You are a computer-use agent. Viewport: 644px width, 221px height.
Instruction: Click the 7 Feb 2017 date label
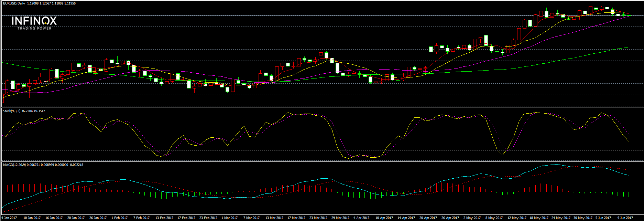[x=141, y=218]
